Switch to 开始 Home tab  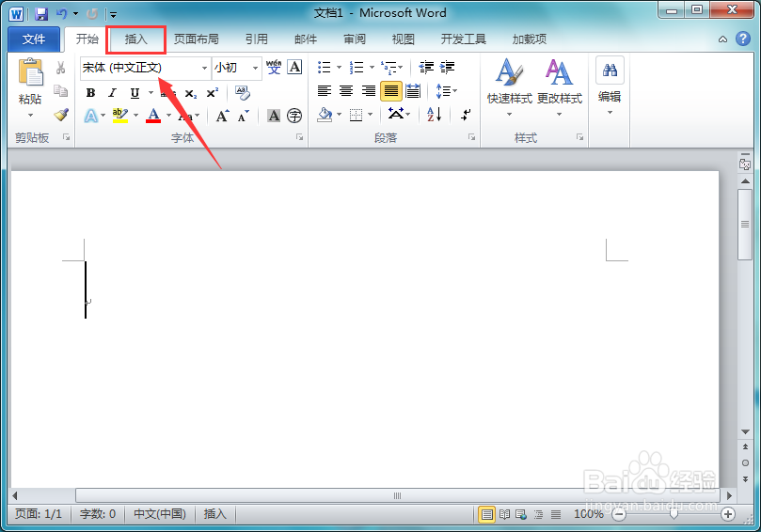tap(87, 39)
